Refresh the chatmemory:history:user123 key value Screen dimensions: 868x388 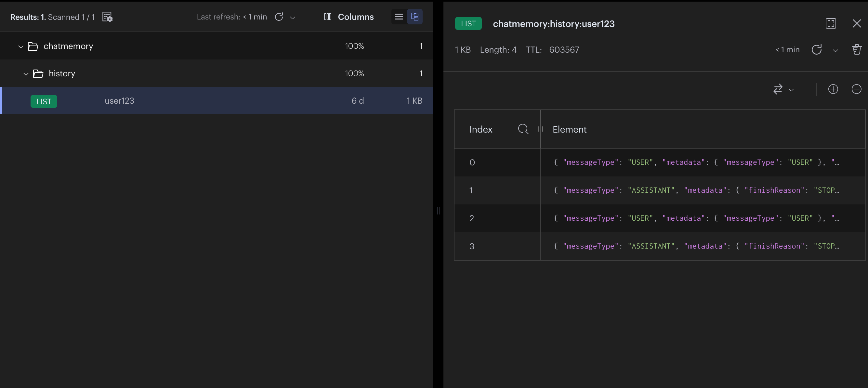(x=816, y=50)
